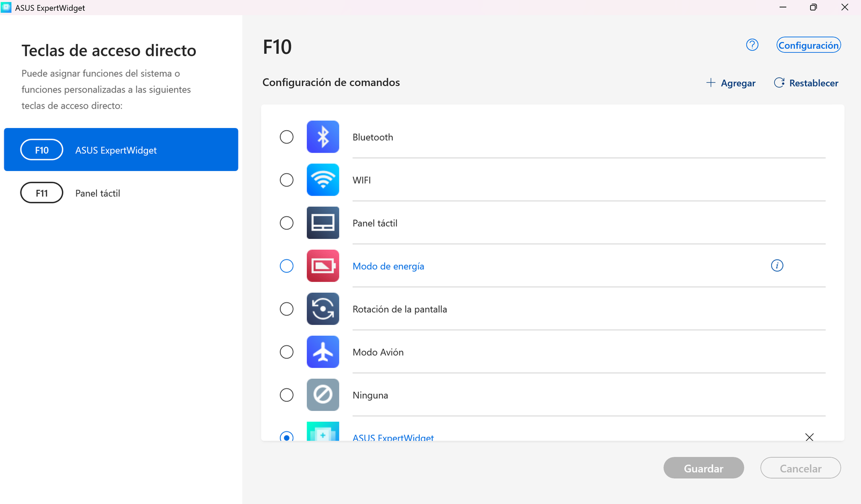Image resolution: width=861 pixels, height=504 pixels.
Task: Click the Ninguna prohibited-sign icon
Action: [x=323, y=395]
